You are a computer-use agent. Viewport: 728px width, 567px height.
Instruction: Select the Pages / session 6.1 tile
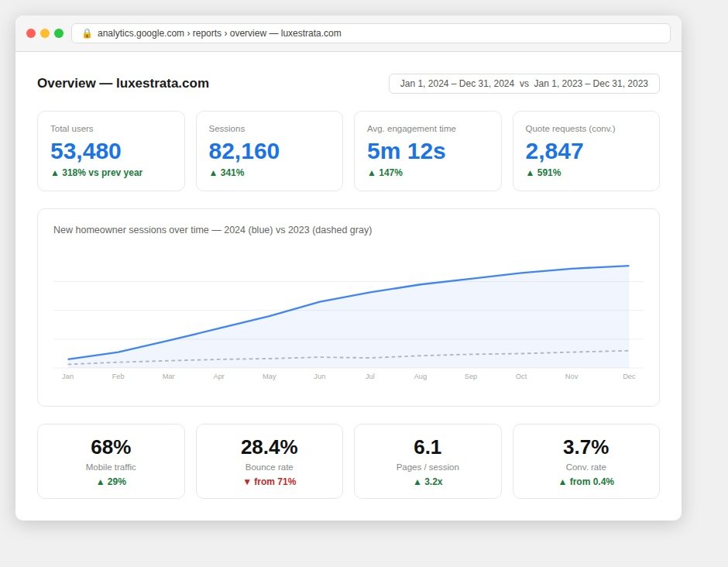[428, 461]
